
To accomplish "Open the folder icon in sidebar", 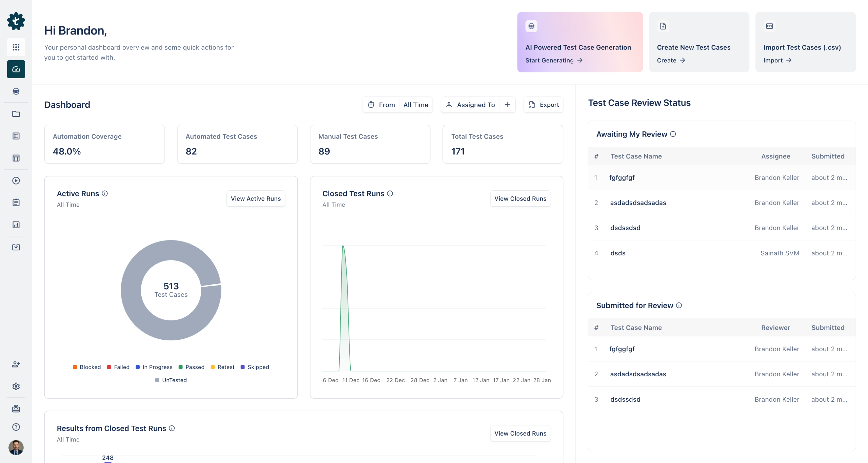I will 16,114.
